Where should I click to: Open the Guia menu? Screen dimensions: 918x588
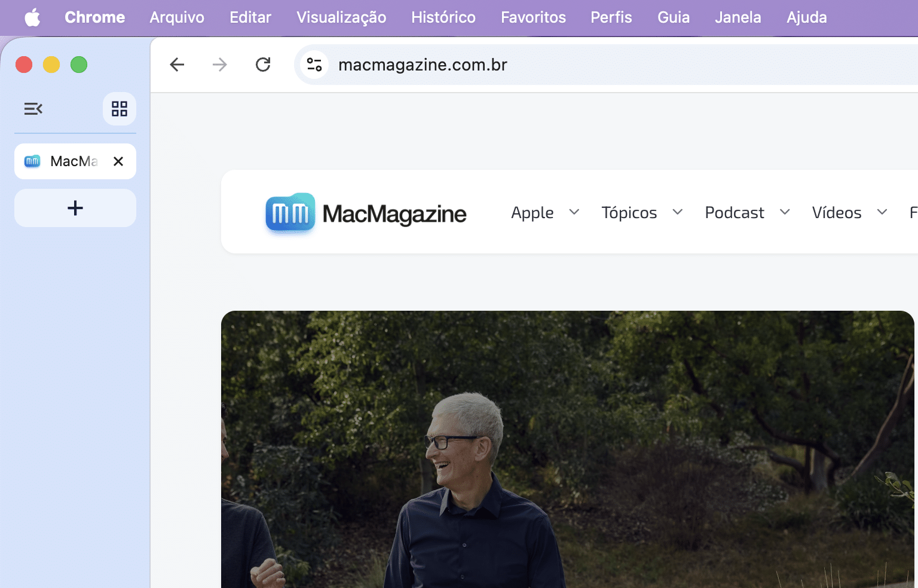[674, 17]
